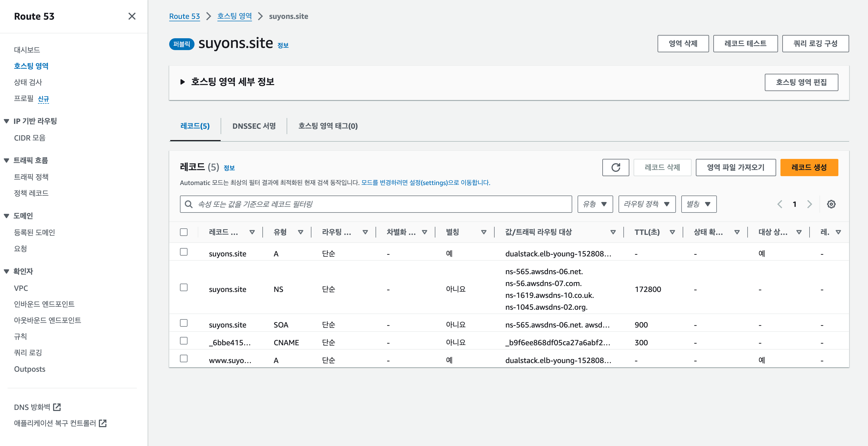Go to previous page arrow
Viewport: 868px width, 446px height.
tap(780, 204)
